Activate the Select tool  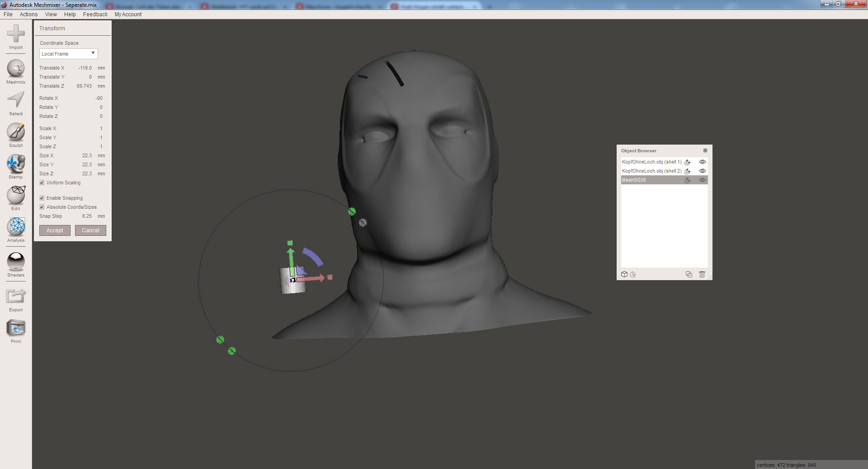pos(16,103)
